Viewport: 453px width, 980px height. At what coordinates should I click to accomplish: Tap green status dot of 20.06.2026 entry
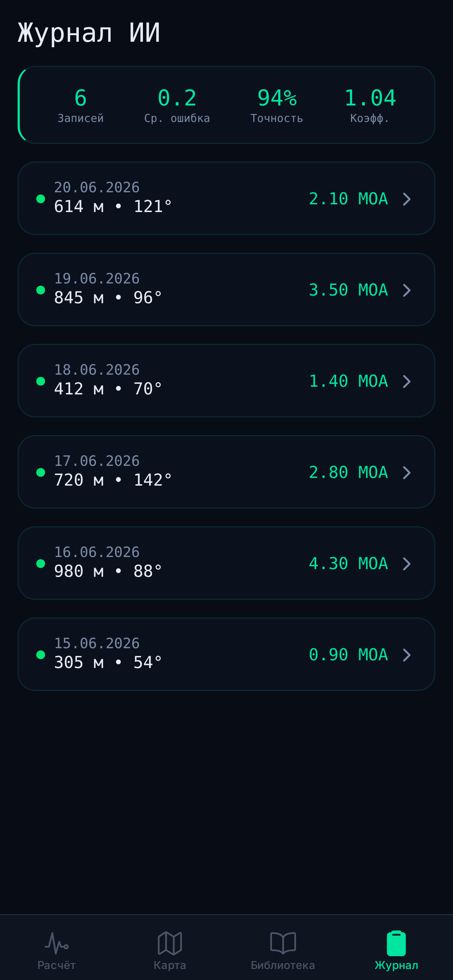tap(41, 198)
